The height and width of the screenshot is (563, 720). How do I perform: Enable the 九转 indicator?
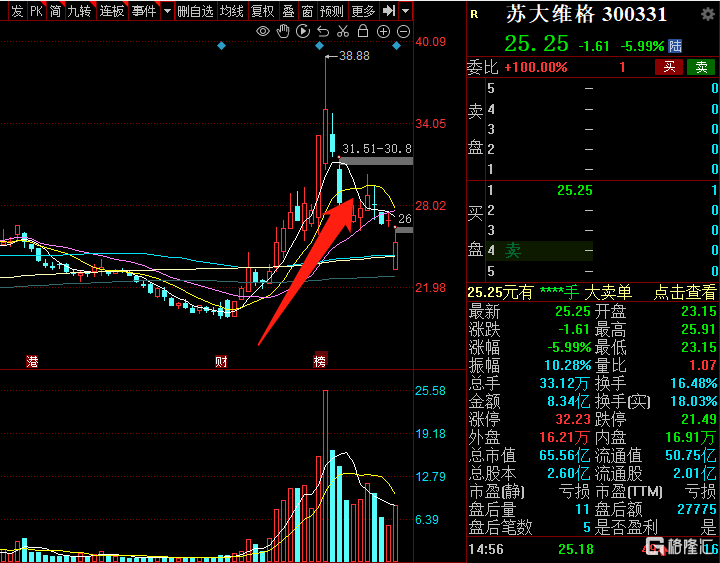[79, 11]
